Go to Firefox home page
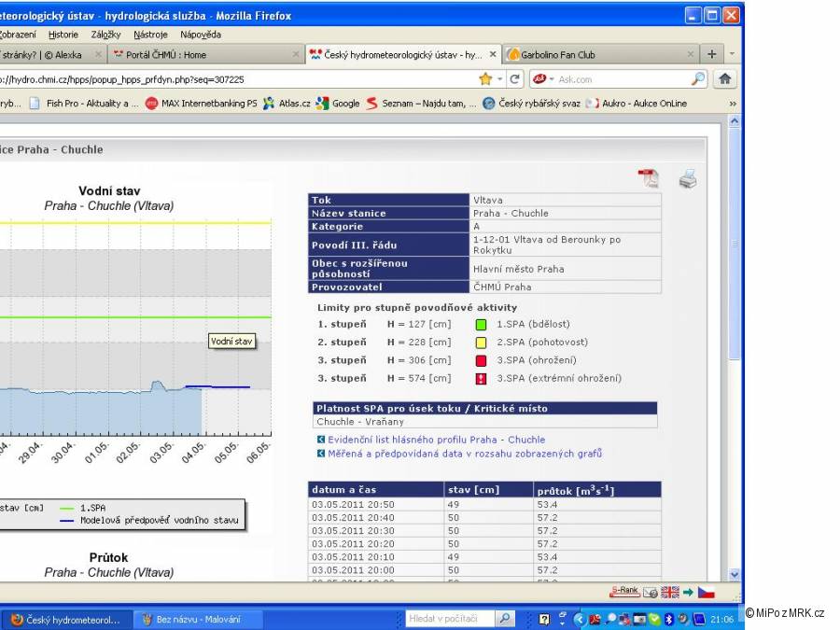 pos(724,79)
